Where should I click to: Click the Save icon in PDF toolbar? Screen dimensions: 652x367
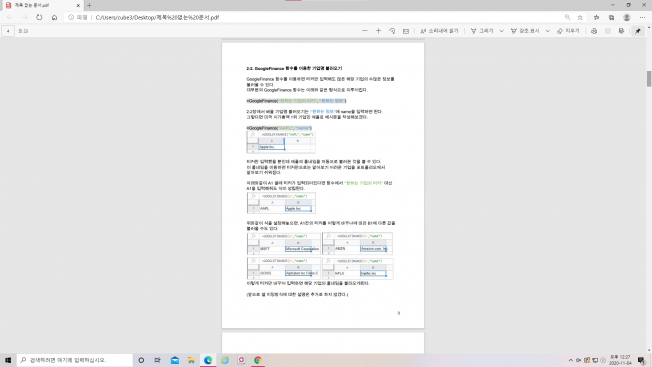tap(608, 31)
